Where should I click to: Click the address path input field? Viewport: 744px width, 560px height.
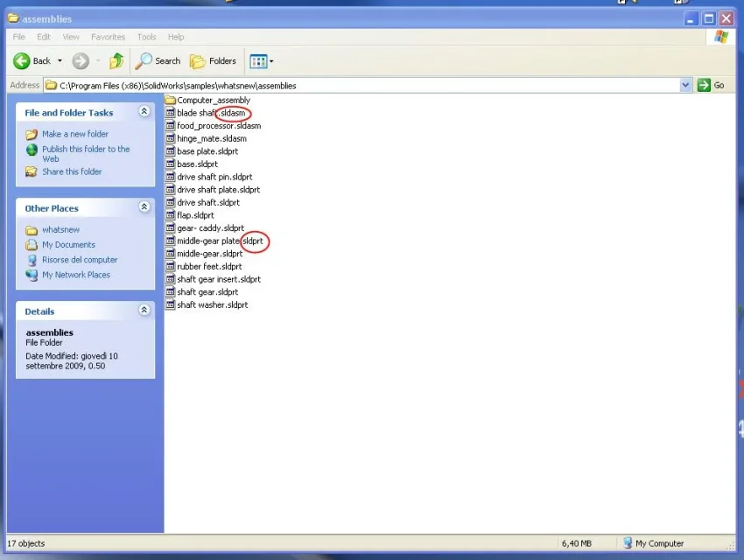click(362, 86)
